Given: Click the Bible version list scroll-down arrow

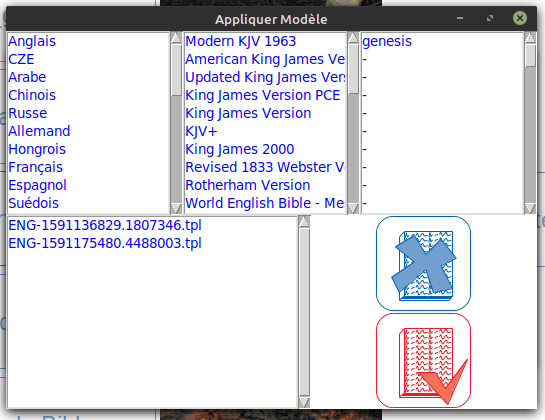Looking at the screenshot, I should point(353,208).
